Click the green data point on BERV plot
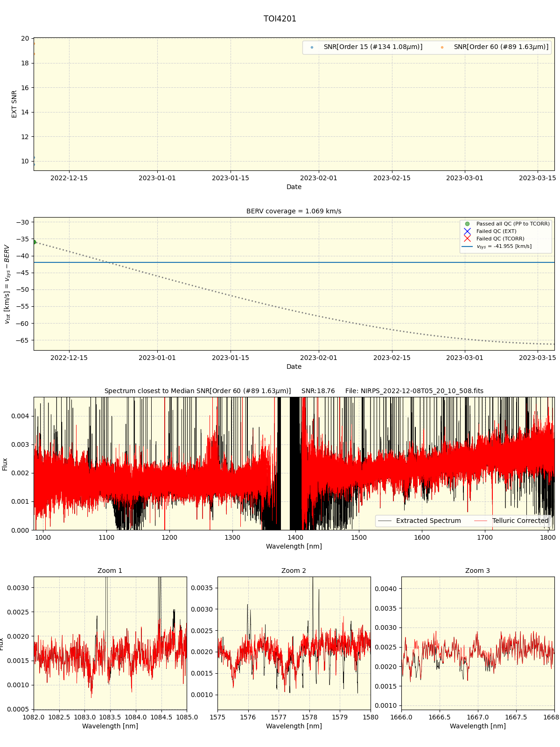Viewport: 560px width, 747px height. click(x=34, y=242)
